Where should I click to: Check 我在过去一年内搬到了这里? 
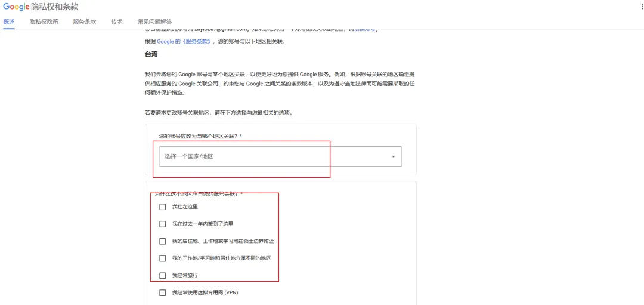[x=163, y=224]
